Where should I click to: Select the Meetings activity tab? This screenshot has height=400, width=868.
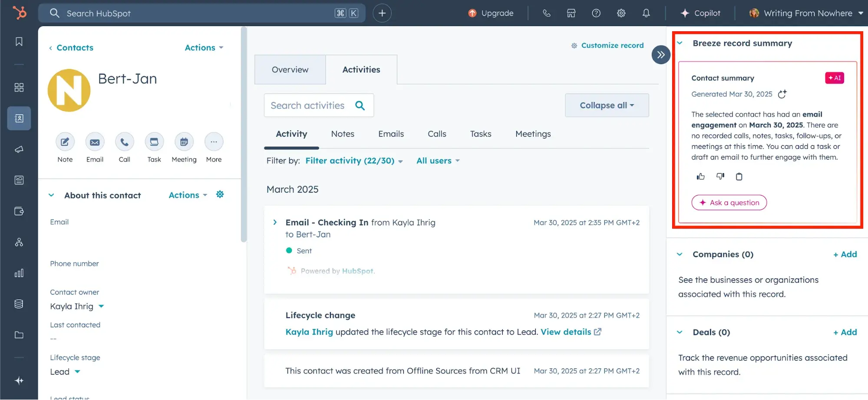[533, 134]
